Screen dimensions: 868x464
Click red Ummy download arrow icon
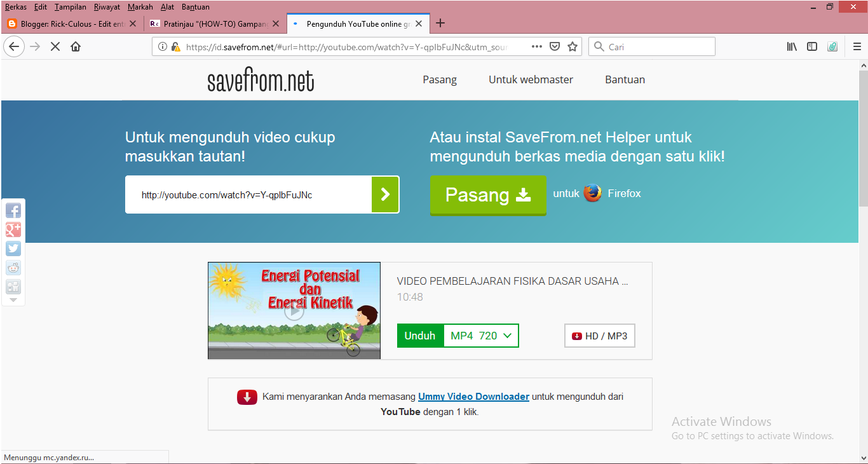click(247, 397)
